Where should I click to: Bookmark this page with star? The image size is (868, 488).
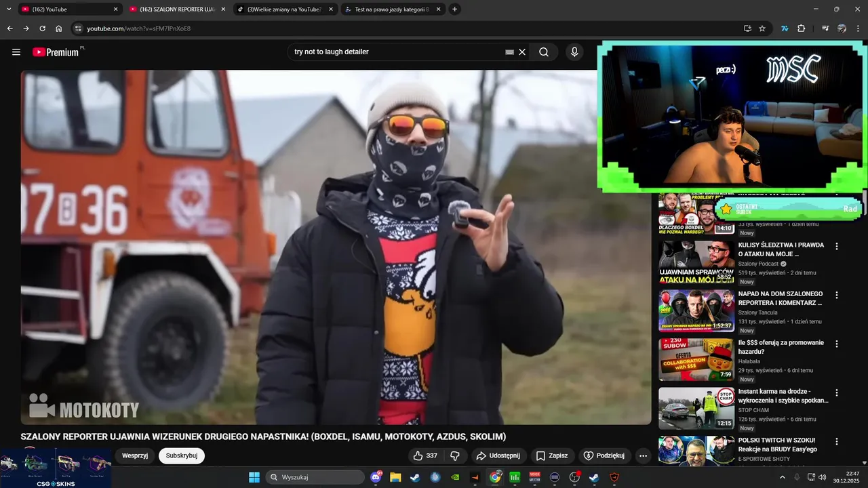point(762,28)
